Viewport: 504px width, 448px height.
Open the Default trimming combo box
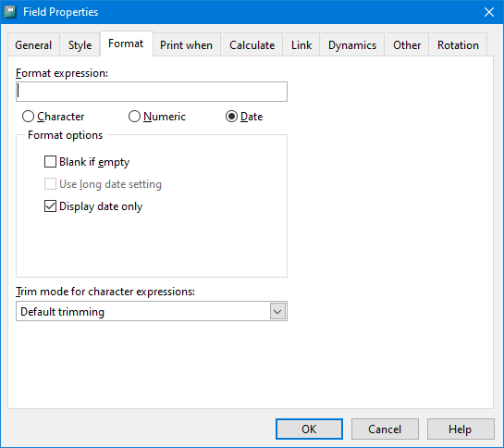pyautogui.click(x=152, y=311)
